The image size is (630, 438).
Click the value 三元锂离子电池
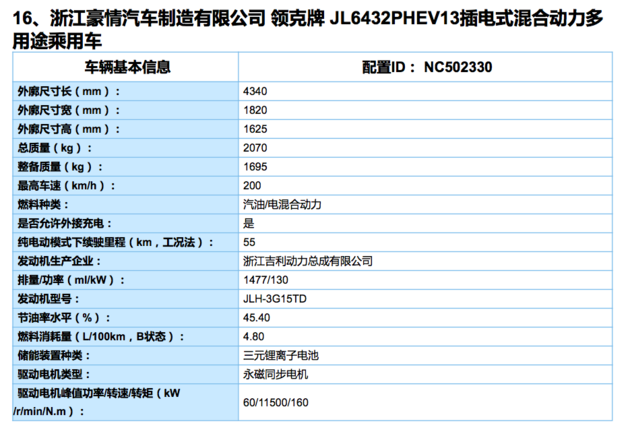(x=281, y=356)
